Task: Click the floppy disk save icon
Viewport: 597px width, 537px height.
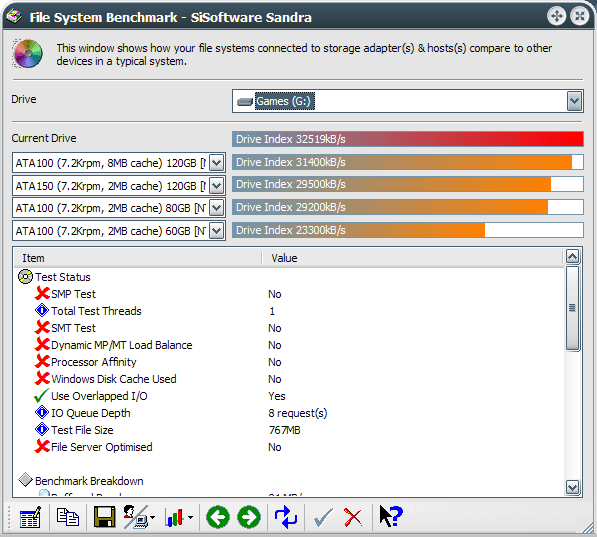Action: click(104, 517)
